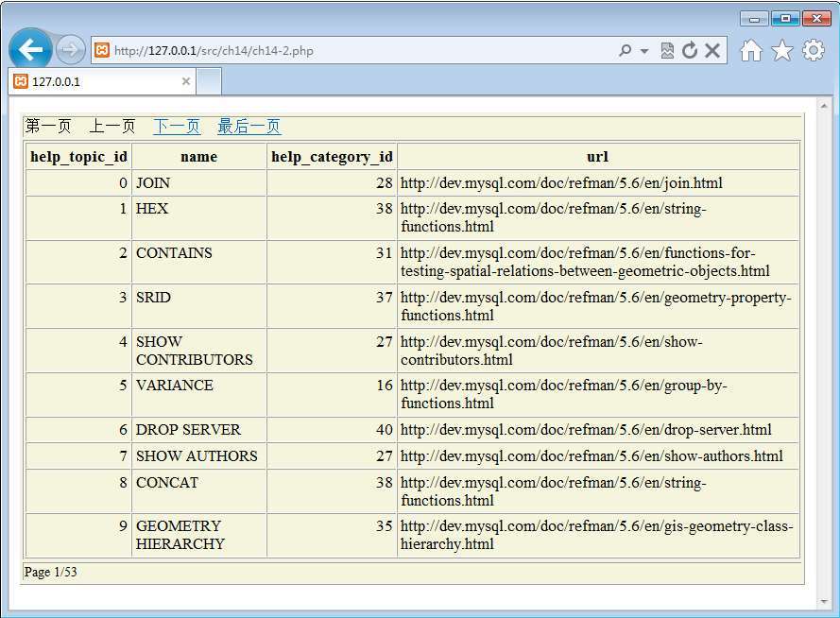840x618 pixels.
Task: Open the address bar autocomplete dropdown arrow
Action: (x=643, y=51)
